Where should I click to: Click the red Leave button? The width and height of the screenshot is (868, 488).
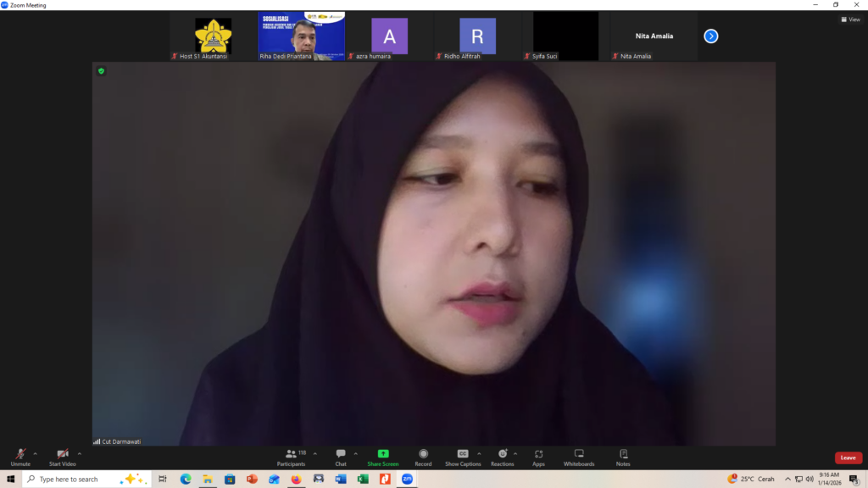pyautogui.click(x=848, y=457)
